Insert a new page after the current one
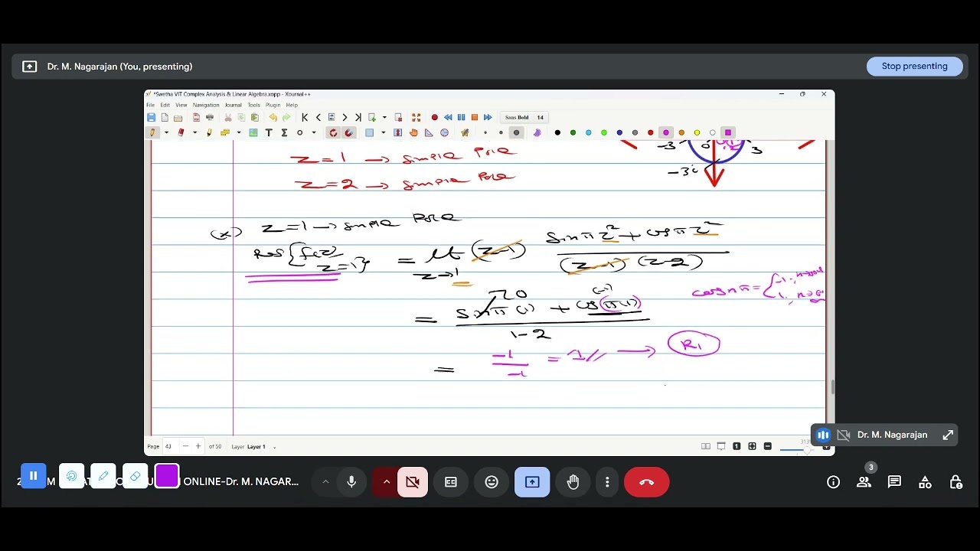 click(372, 117)
